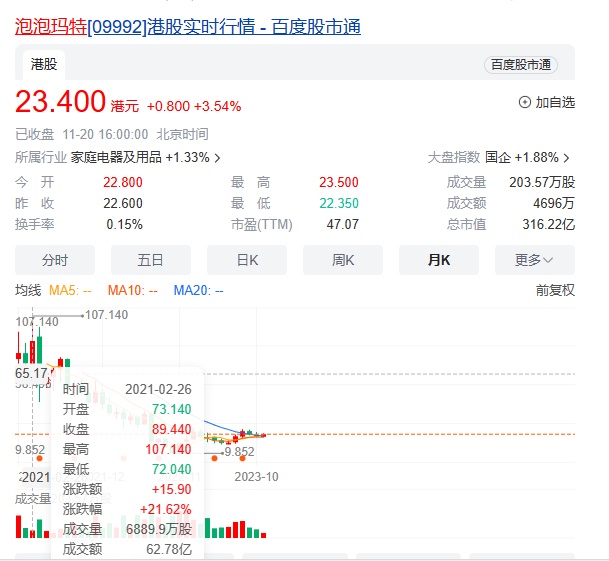Open the 家庭电器及用品 industry chevron
609x561 pixels.
pyautogui.click(x=218, y=158)
